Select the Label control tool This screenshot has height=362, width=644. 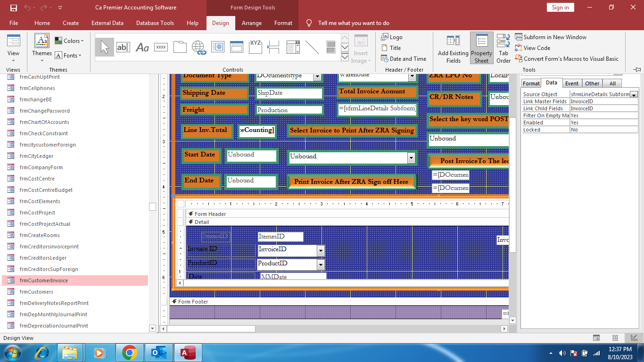point(142,47)
